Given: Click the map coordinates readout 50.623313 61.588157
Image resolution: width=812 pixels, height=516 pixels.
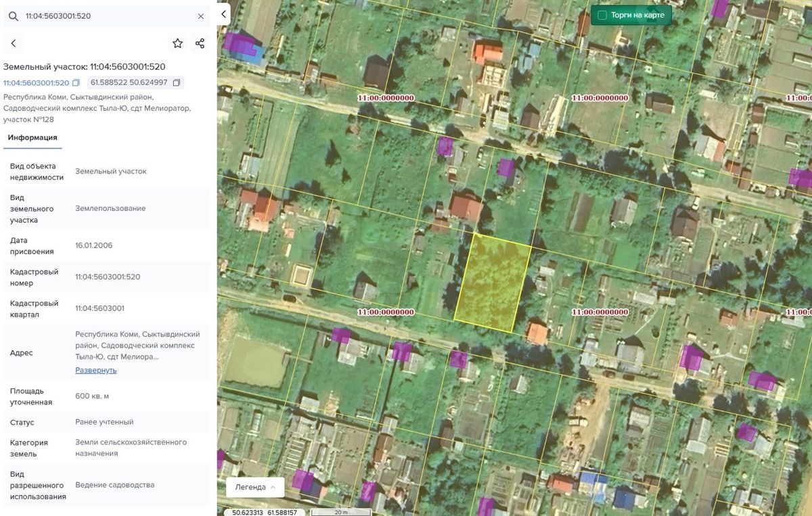Looking at the screenshot, I should [265, 512].
